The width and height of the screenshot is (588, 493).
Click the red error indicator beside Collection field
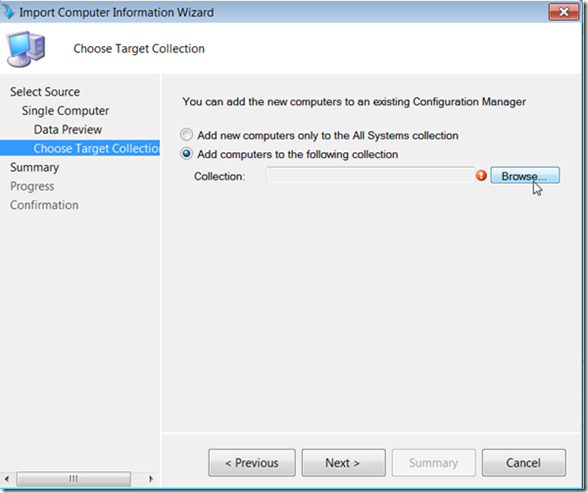click(482, 175)
